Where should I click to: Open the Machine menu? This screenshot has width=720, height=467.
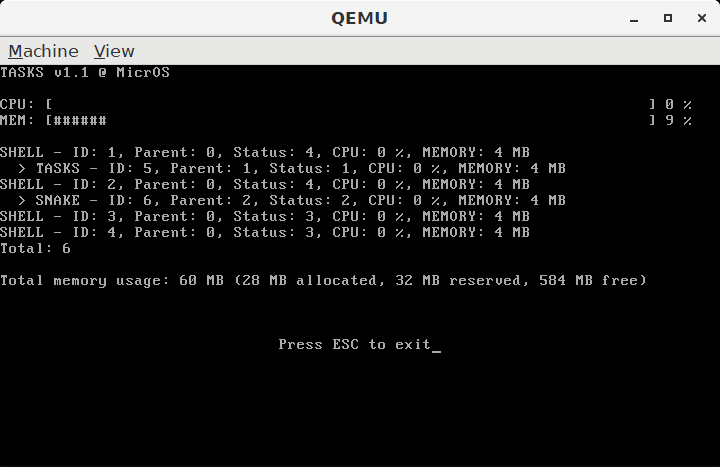point(43,51)
